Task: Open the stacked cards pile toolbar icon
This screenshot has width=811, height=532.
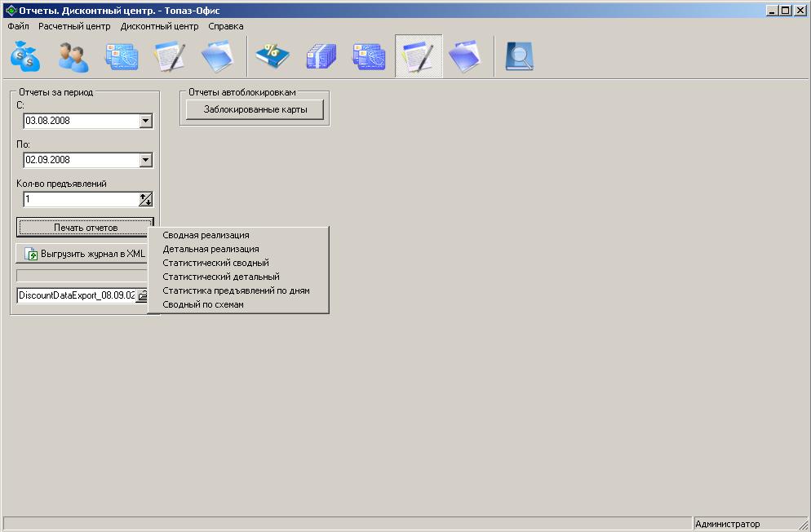Action: coord(321,55)
